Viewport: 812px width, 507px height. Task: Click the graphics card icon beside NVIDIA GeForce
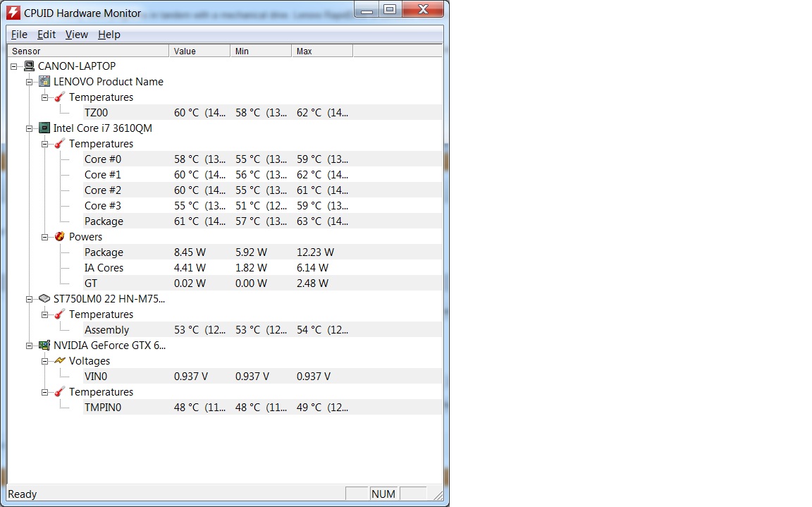44,346
